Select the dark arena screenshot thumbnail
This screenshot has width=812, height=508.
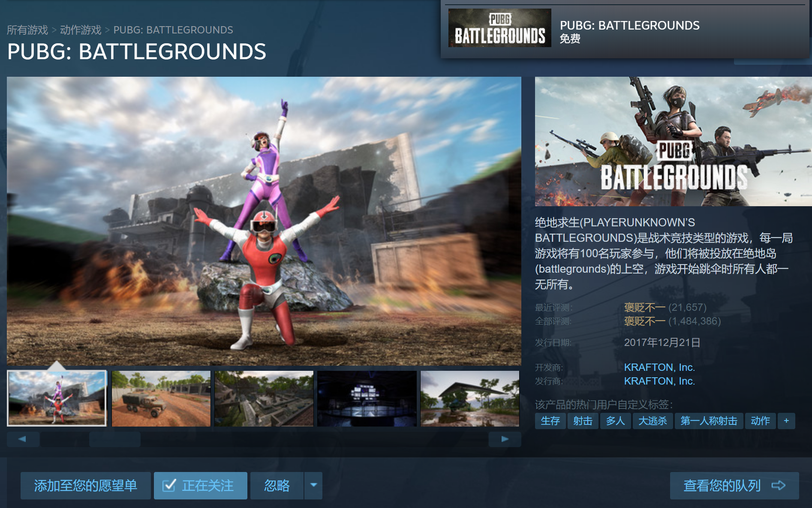(367, 398)
